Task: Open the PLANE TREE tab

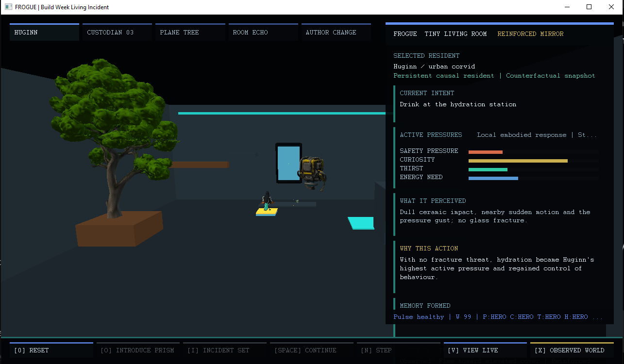Action: click(x=190, y=32)
